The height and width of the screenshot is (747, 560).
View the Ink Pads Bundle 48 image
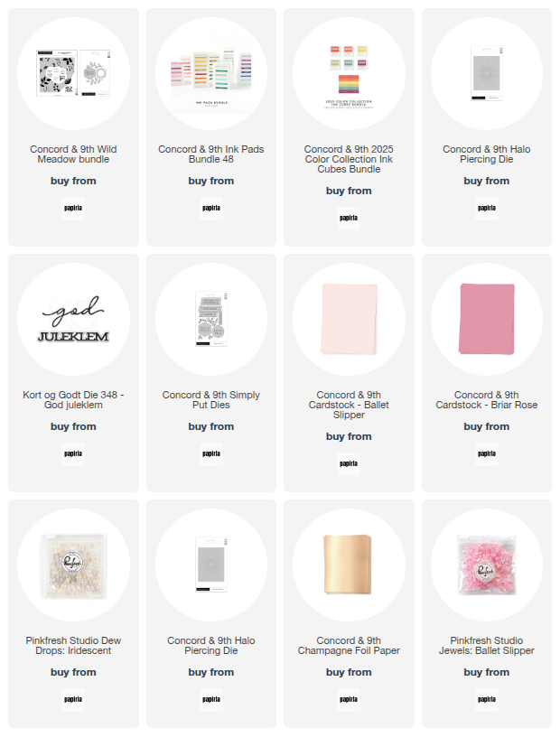[210, 71]
